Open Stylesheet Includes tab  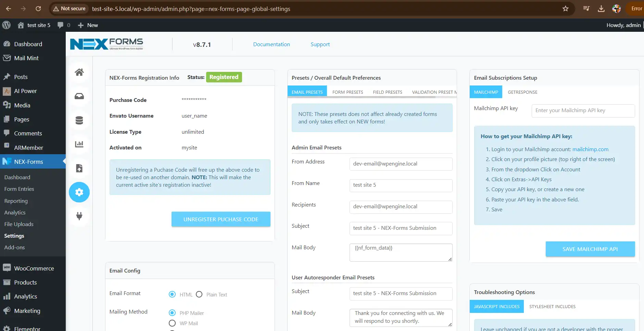coord(552,306)
